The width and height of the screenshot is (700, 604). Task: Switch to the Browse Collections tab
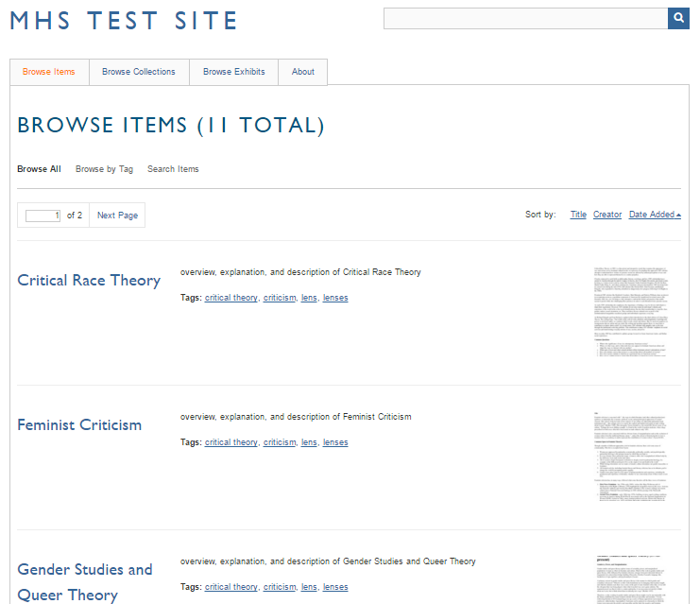pos(139,72)
